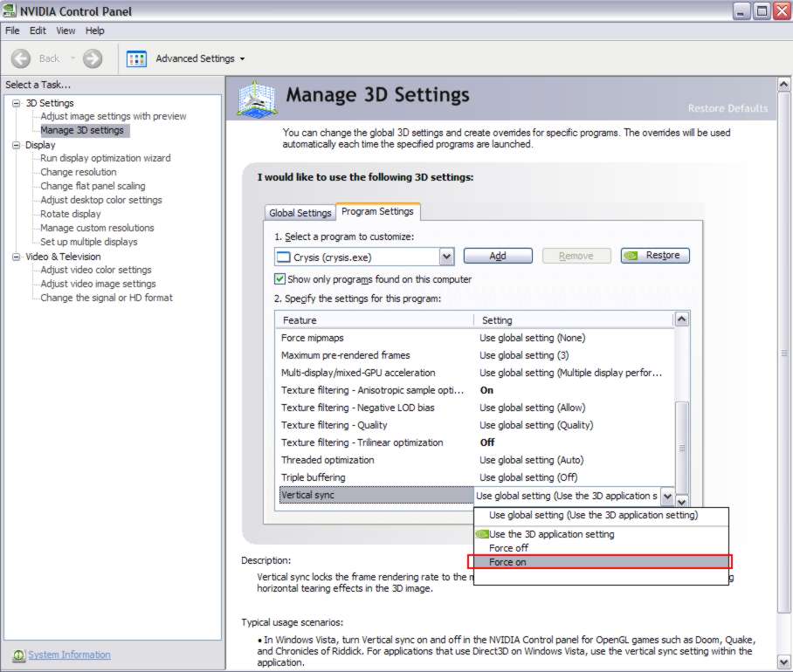
Task: Select Anisotropic sample optimization row
Action: [x=475, y=390]
